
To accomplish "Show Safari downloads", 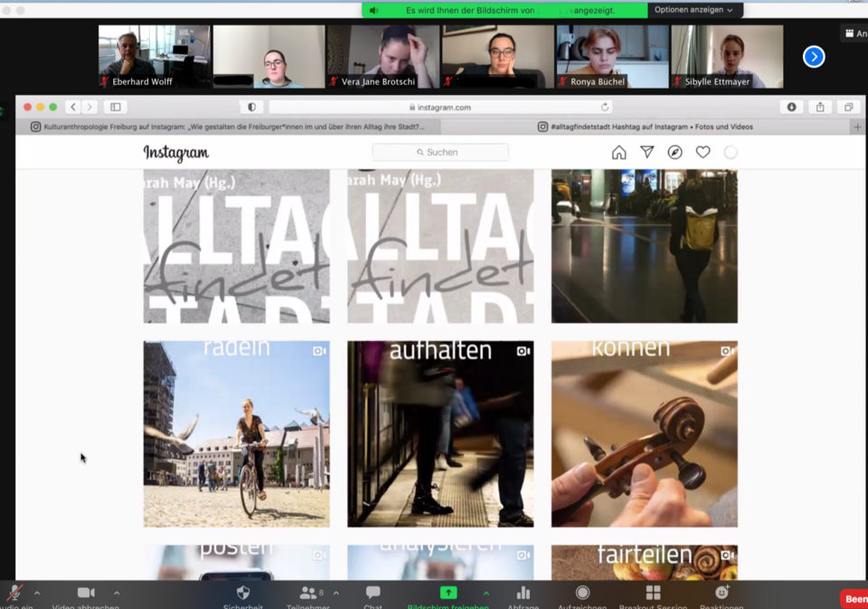I will [792, 107].
